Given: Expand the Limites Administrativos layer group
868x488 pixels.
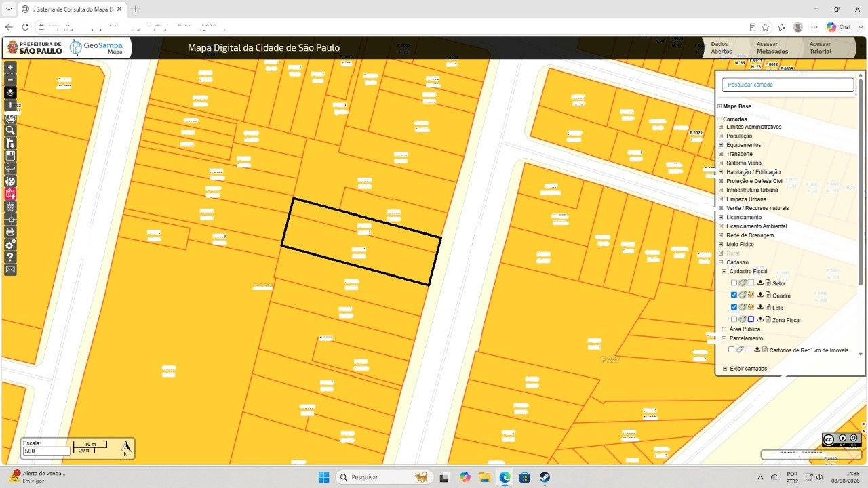Looking at the screenshot, I should [x=722, y=127].
